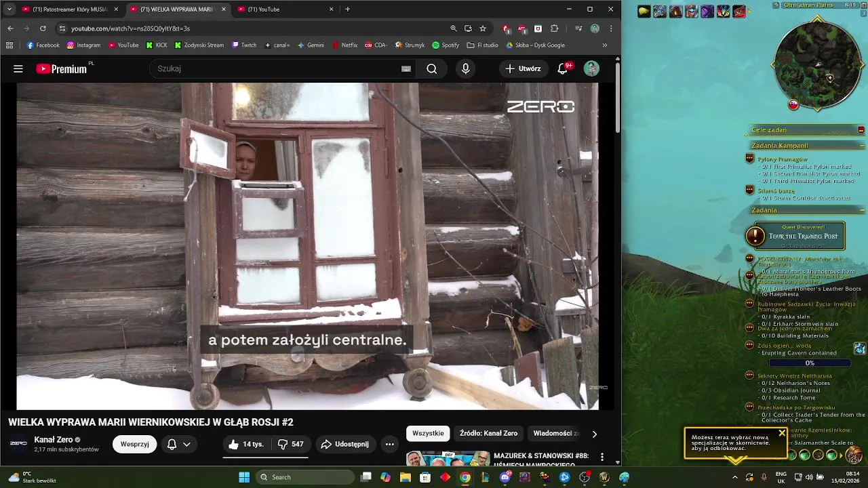The image size is (868, 488).
Task: Open Chrome extensions puzzle icon
Action: pyautogui.click(x=555, y=28)
